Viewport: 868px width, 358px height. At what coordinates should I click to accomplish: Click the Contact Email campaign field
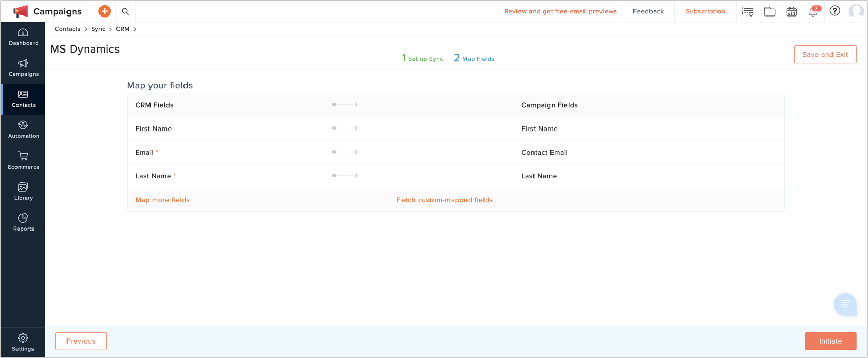pyautogui.click(x=544, y=153)
